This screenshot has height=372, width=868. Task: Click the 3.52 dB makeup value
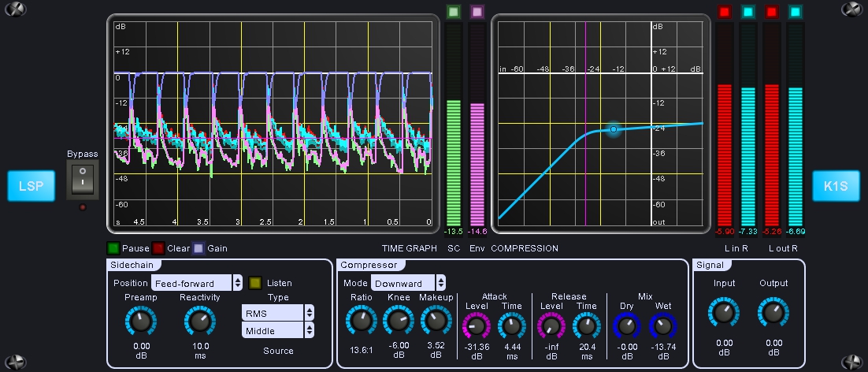436,345
